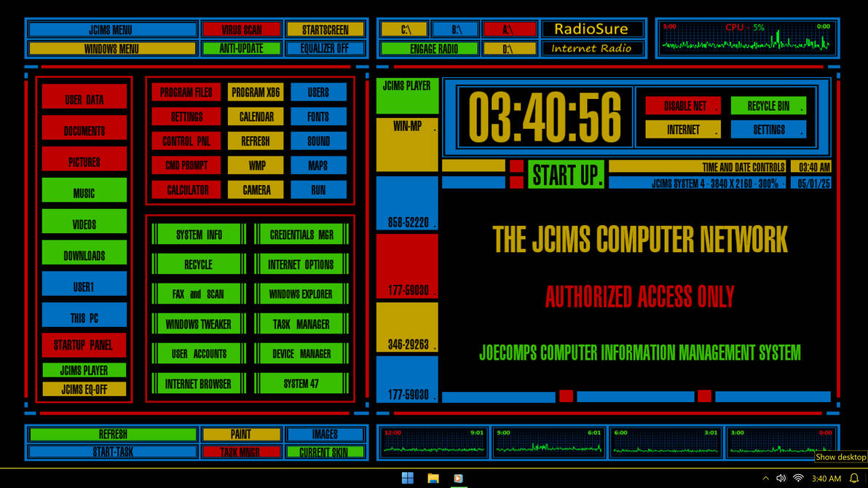
Task: Toggle EQUALIZER OFF
Action: coord(325,49)
